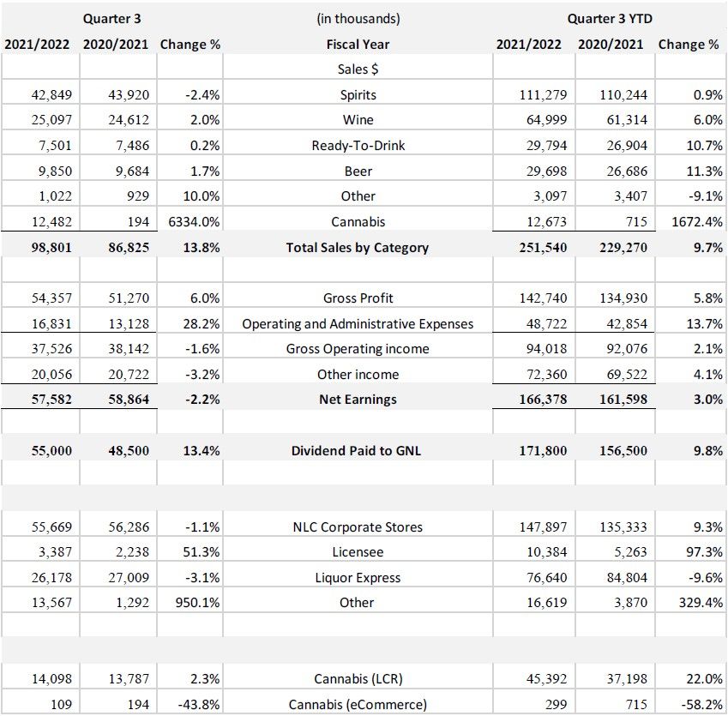Click the Licensee row label
Screen dimensions: 728x716
(358, 552)
